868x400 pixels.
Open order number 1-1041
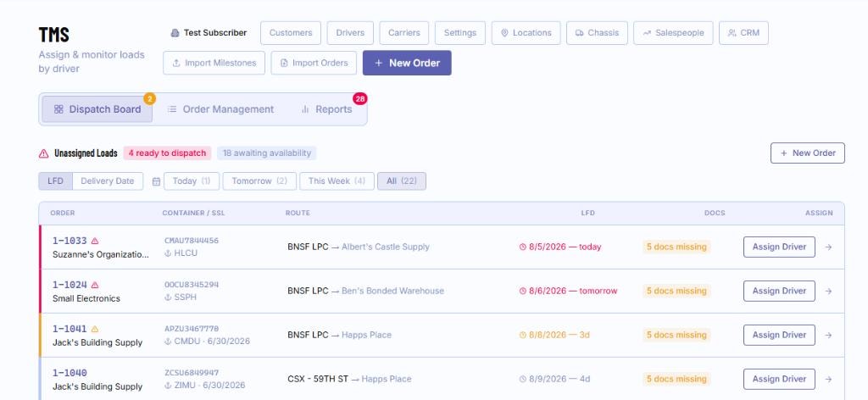tap(70, 329)
